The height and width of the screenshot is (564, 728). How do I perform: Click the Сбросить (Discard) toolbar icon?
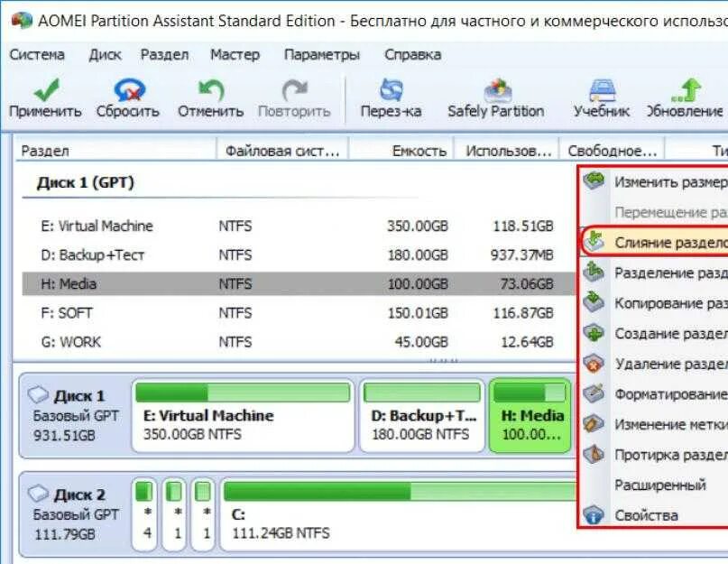[129, 89]
